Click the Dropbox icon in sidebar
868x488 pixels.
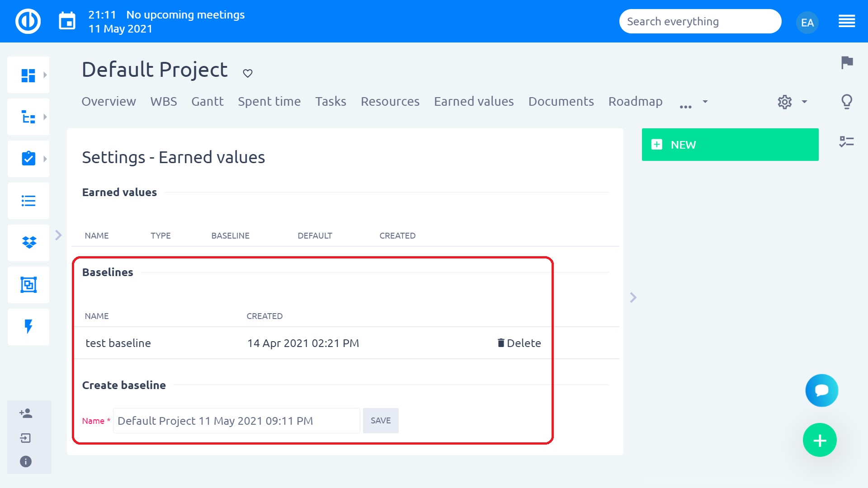click(28, 243)
